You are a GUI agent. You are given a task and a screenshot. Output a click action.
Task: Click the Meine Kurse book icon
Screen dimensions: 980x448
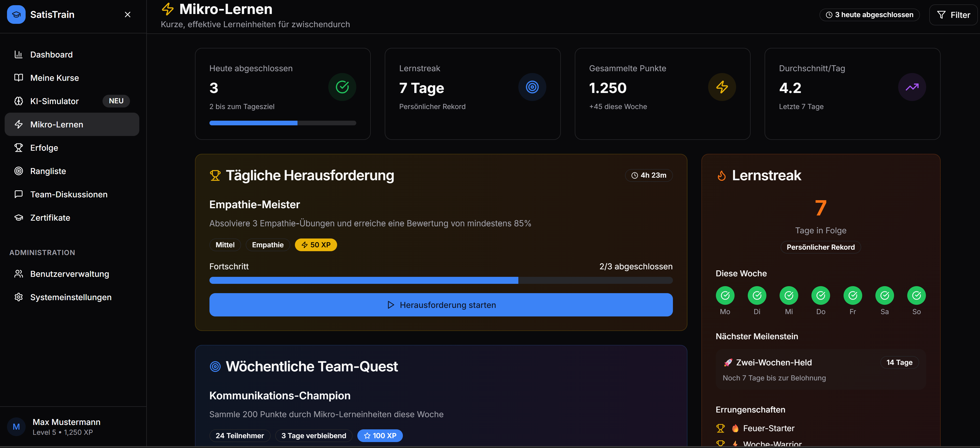(18, 78)
